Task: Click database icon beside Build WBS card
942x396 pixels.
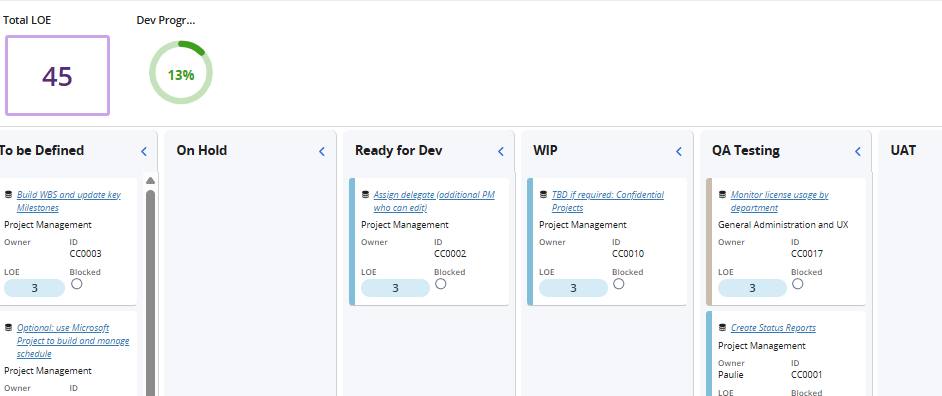Action: click(x=8, y=195)
